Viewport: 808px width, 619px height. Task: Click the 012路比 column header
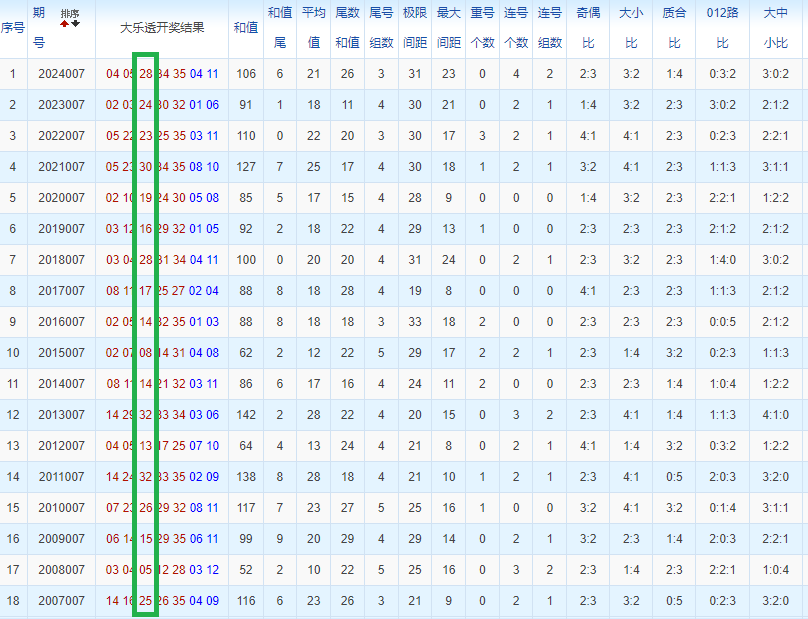click(x=722, y=28)
